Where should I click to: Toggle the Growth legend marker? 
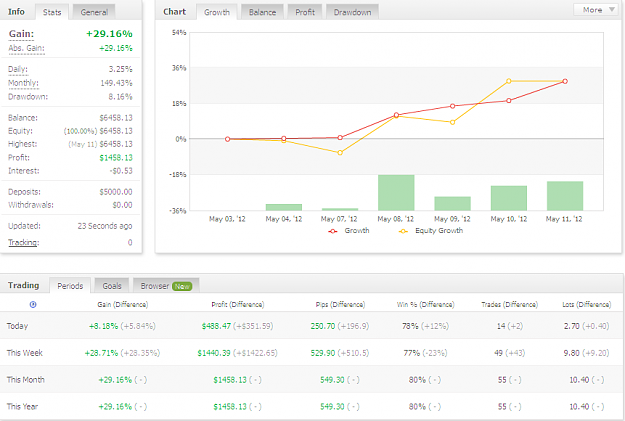pos(333,231)
